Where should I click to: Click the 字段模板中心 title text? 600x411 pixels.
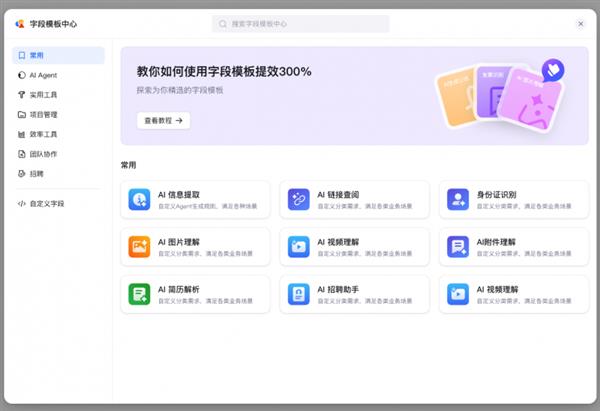tap(53, 24)
